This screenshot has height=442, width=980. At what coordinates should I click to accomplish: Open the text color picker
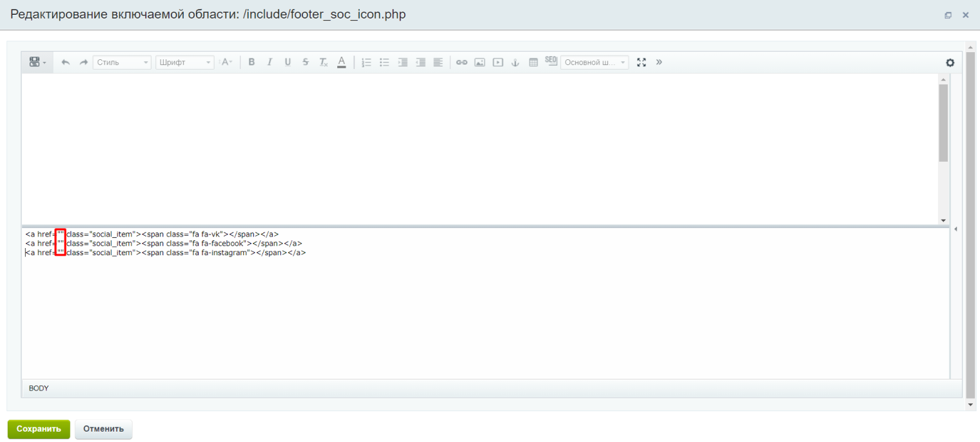tap(342, 62)
